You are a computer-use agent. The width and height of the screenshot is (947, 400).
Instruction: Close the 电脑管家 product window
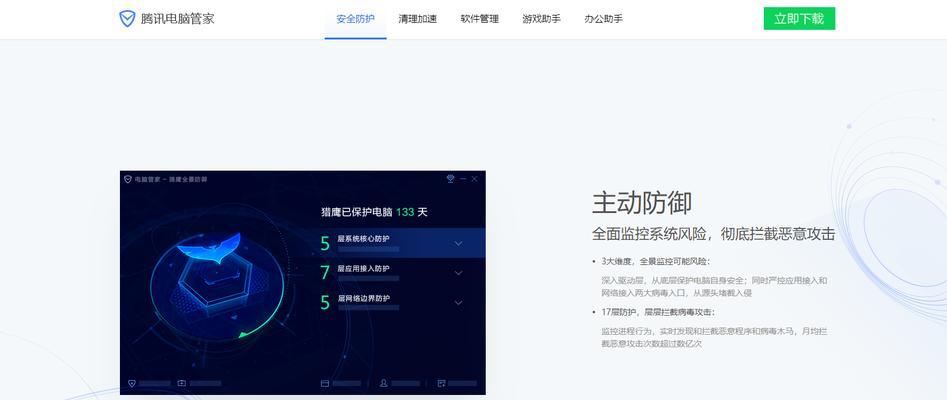(x=475, y=179)
